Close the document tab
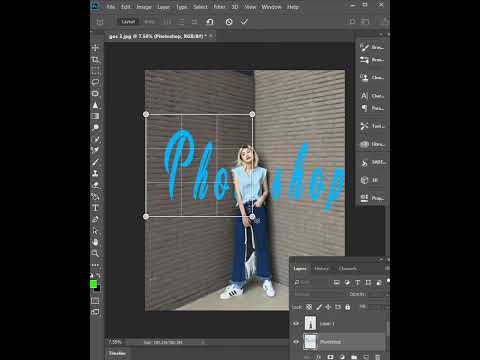 pos(211,36)
